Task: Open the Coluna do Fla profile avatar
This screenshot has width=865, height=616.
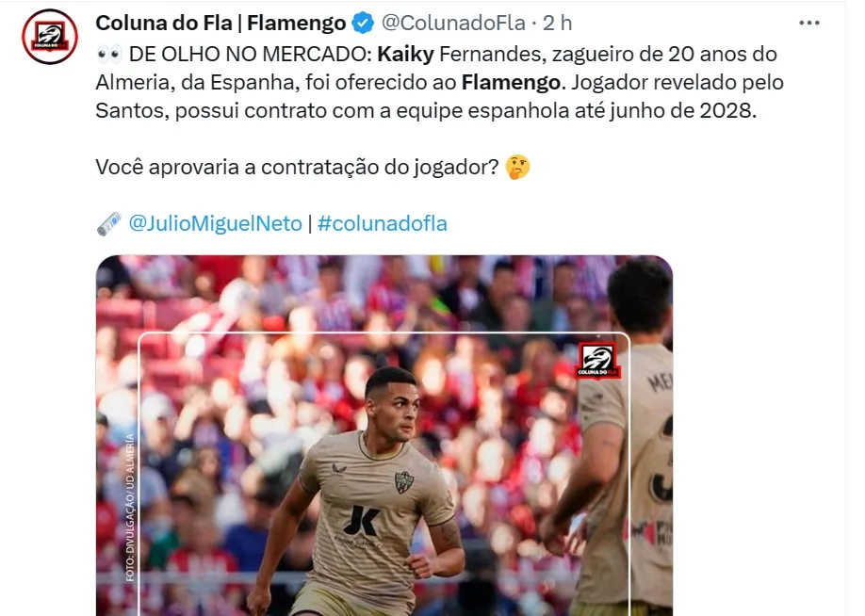Action: 50,37
